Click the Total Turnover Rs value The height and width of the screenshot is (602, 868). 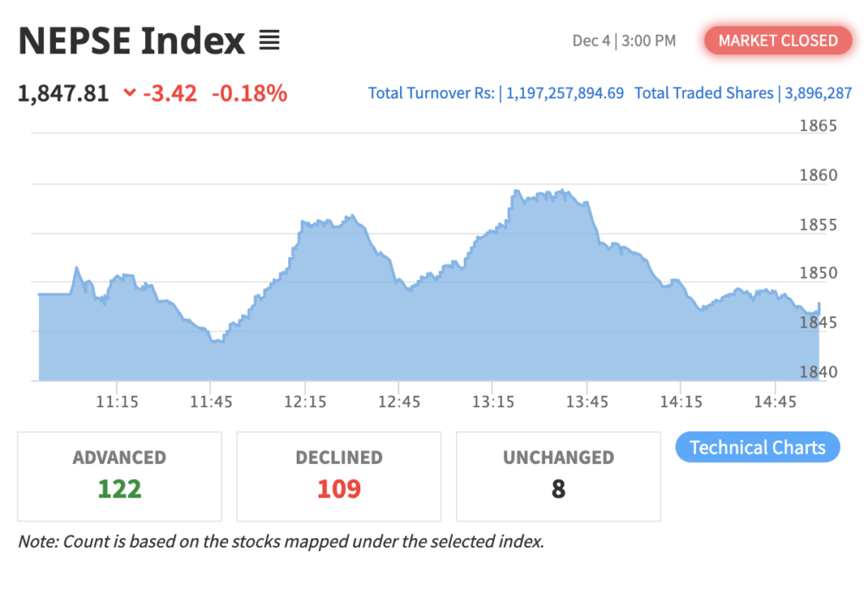pos(565,93)
